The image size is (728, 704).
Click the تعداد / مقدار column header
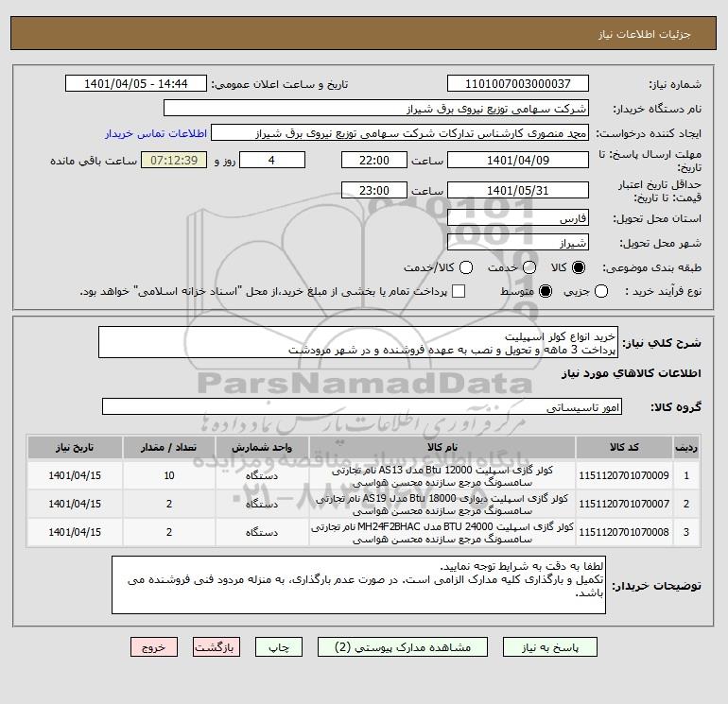pos(169,447)
